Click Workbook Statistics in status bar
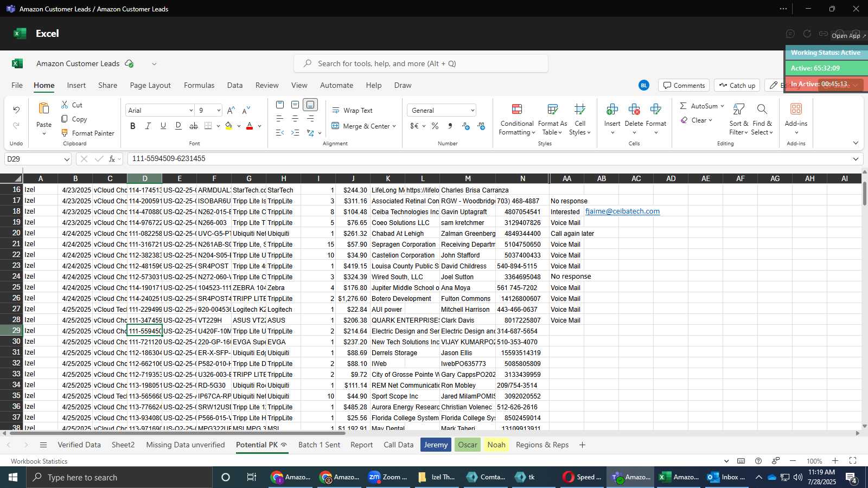The width and height of the screenshot is (868, 488). [39, 461]
